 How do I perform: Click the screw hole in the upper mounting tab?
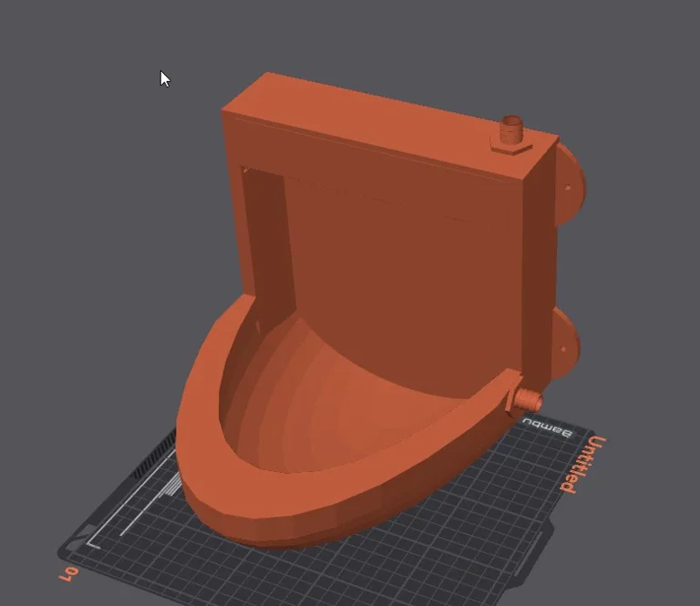click(x=567, y=189)
